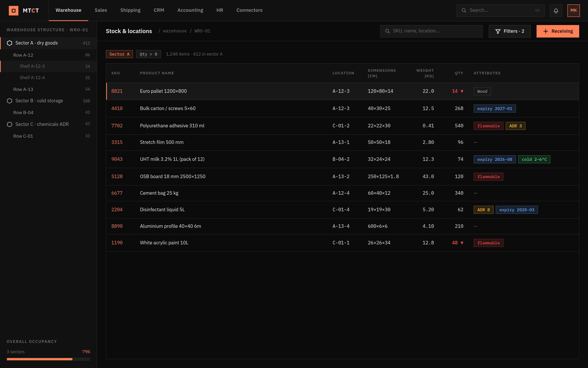Select the Cement bag 25 kg row
The width and height of the screenshot is (588, 368).
[342, 193]
